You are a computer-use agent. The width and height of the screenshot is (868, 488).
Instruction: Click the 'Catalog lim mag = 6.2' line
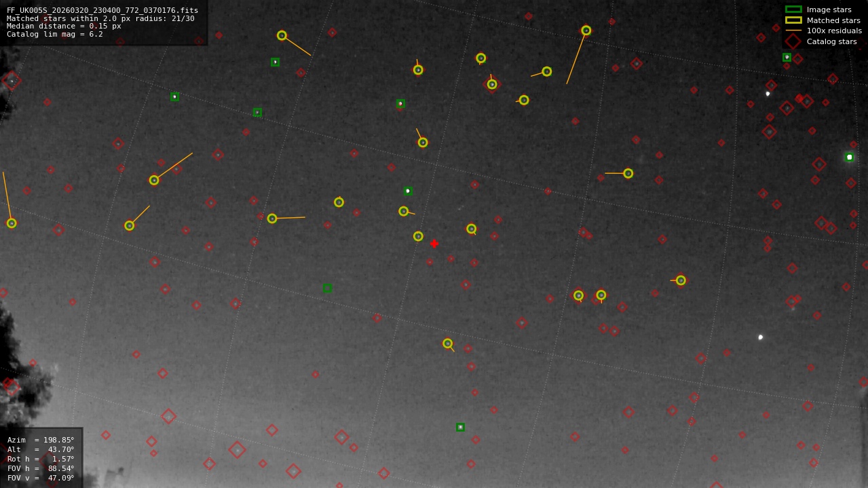click(x=55, y=34)
